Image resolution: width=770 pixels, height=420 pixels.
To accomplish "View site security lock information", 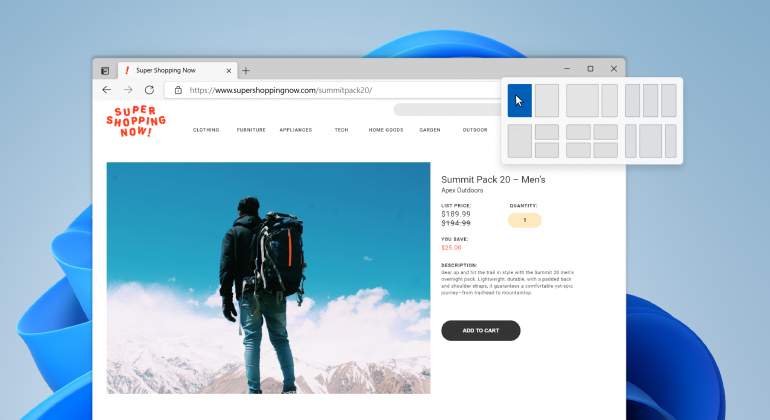I will coord(178,90).
